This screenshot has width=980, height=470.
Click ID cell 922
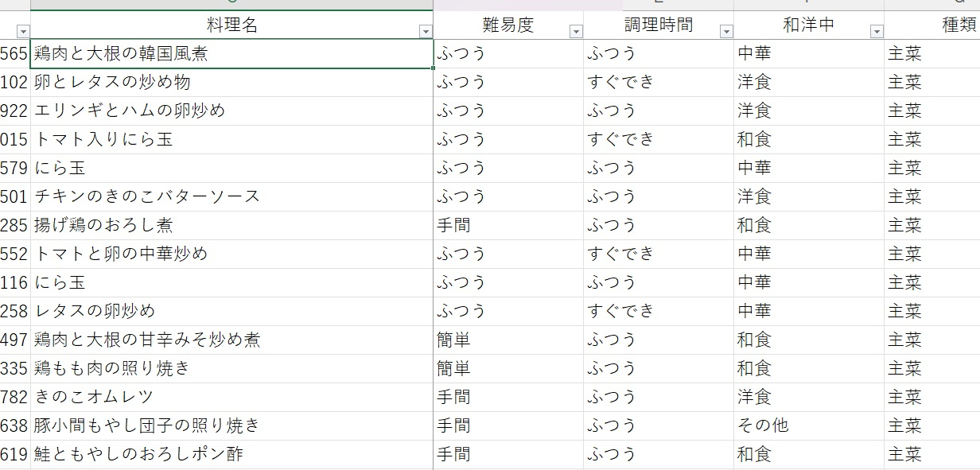coord(15,111)
